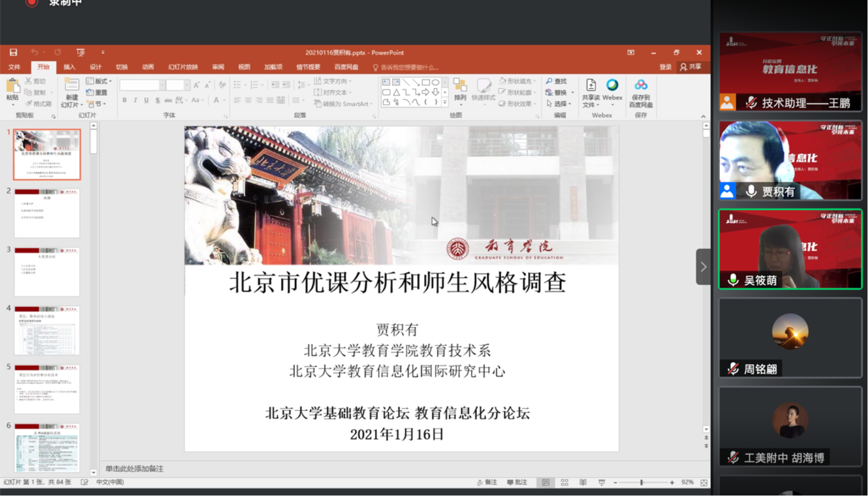Select the oval shape in shapes gallery
This screenshot has height=496, width=868.
[x=436, y=82]
